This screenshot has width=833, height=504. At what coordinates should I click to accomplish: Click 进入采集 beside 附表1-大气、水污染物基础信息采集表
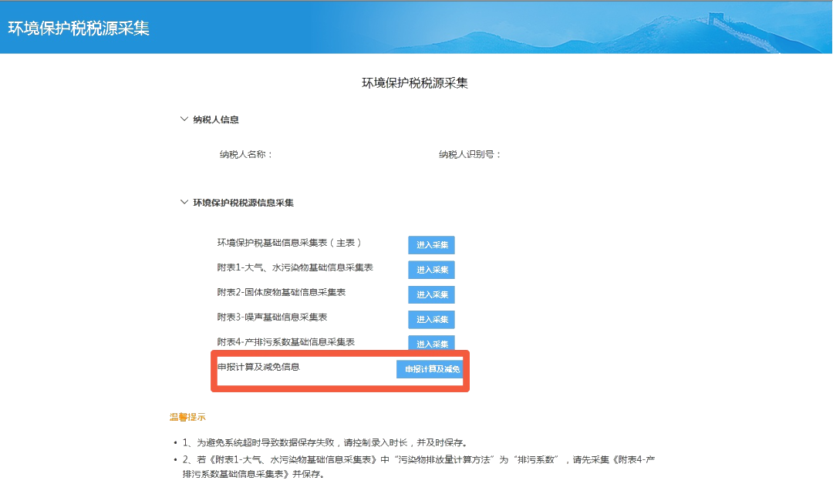430,270
